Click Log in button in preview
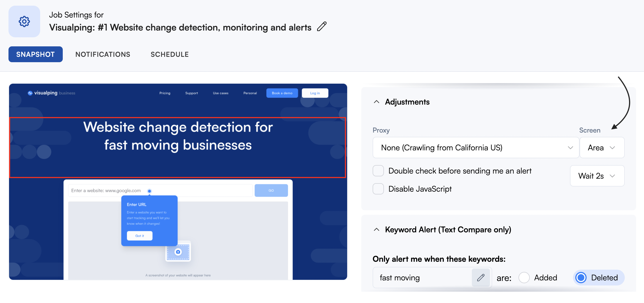Screen dimensions: 644x303 [x=315, y=93]
